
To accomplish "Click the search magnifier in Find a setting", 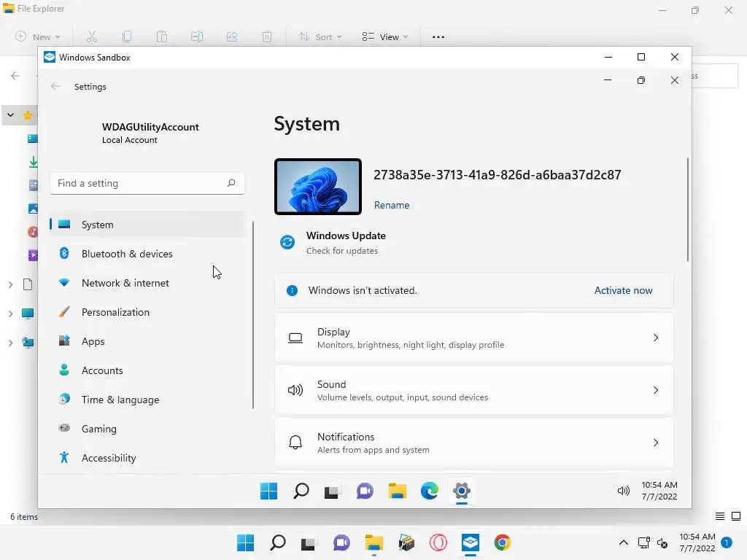I will point(231,183).
